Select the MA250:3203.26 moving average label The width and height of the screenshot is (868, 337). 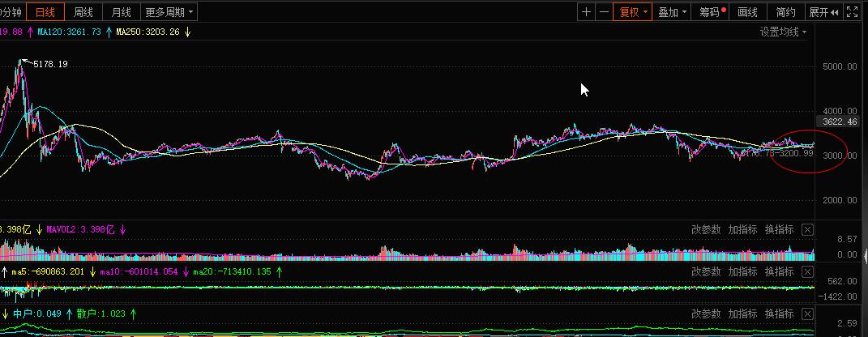148,32
